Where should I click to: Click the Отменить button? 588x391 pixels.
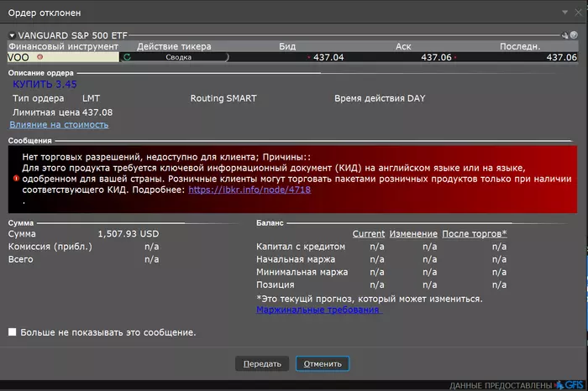click(323, 363)
